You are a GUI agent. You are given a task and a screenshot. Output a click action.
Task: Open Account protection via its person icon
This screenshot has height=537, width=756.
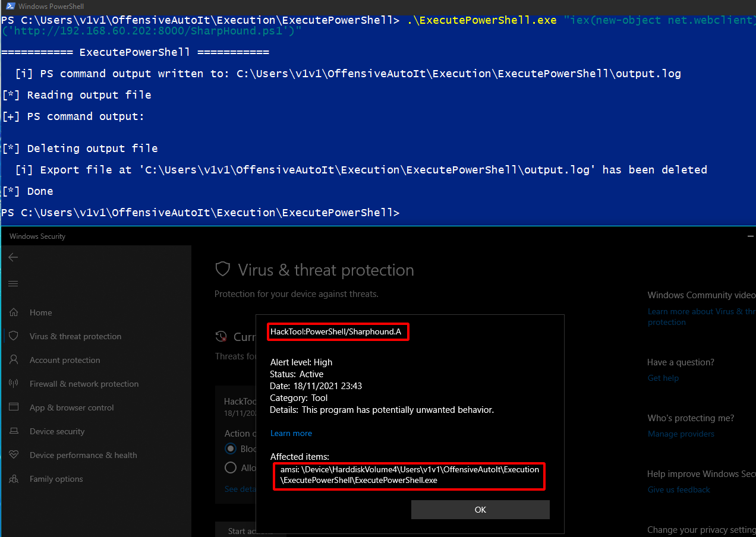point(14,360)
